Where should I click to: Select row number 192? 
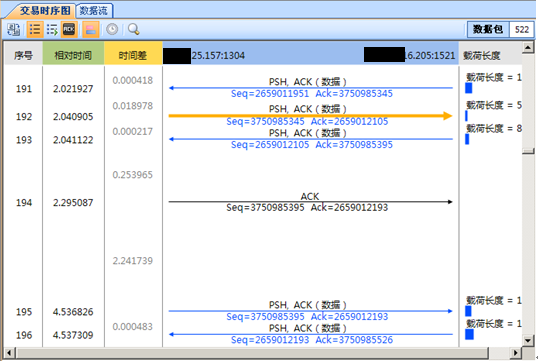(x=24, y=117)
